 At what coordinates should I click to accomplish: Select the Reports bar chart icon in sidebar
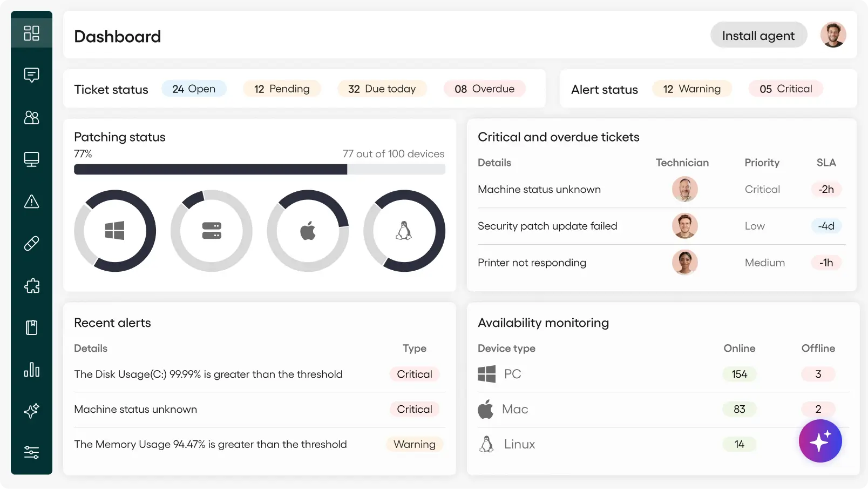(31, 370)
